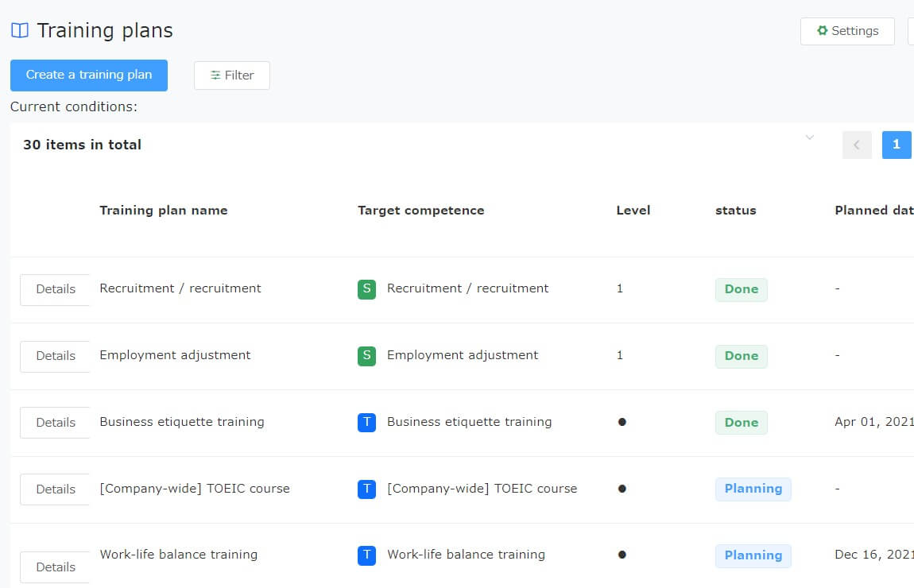Click 'Dec 16, 2021' planned date cell
This screenshot has height=588, width=914.
[873, 555]
